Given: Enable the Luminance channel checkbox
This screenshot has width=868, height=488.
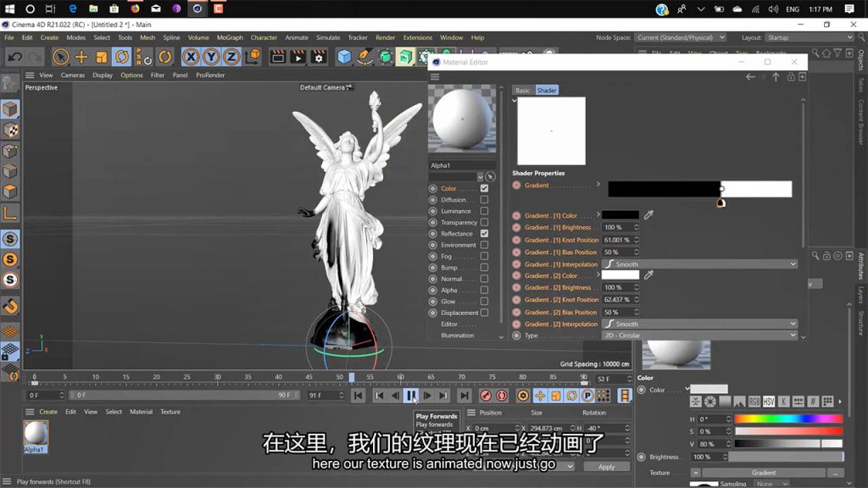Looking at the screenshot, I should pyautogui.click(x=484, y=211).
